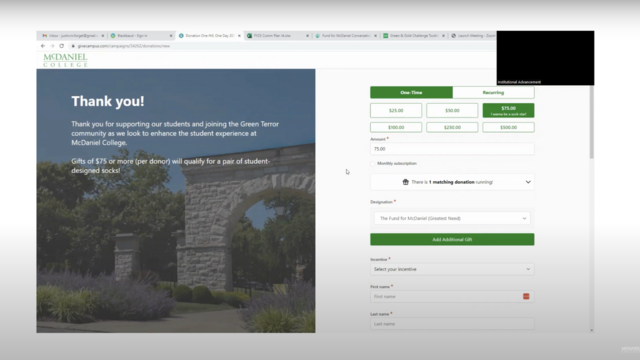The height and width of the screenshot is (360, 640).
Task: Click the Zoom video thumbnail for Institutional Advancement
Action: (545, 58)
